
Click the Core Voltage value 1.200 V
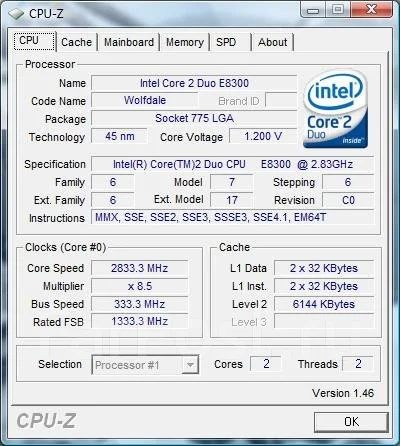(263, 136)
